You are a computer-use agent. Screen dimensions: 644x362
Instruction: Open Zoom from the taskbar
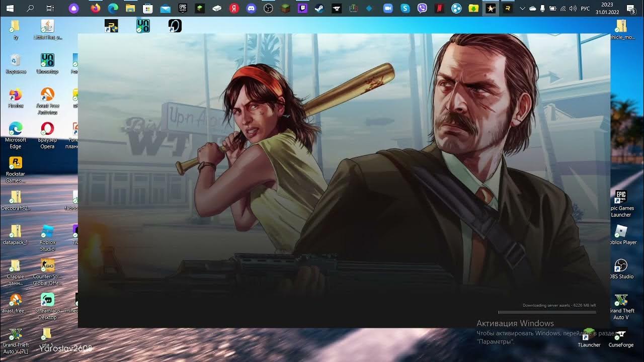(x=387, y=8)
